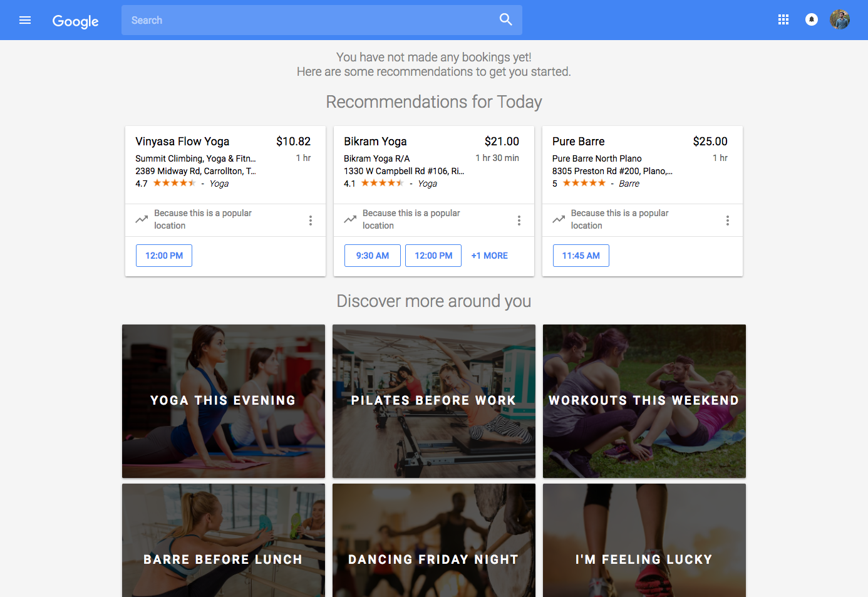Click the trending icon on Pure Barre card
Screen dimensions: 868x597
click(559, 219)
